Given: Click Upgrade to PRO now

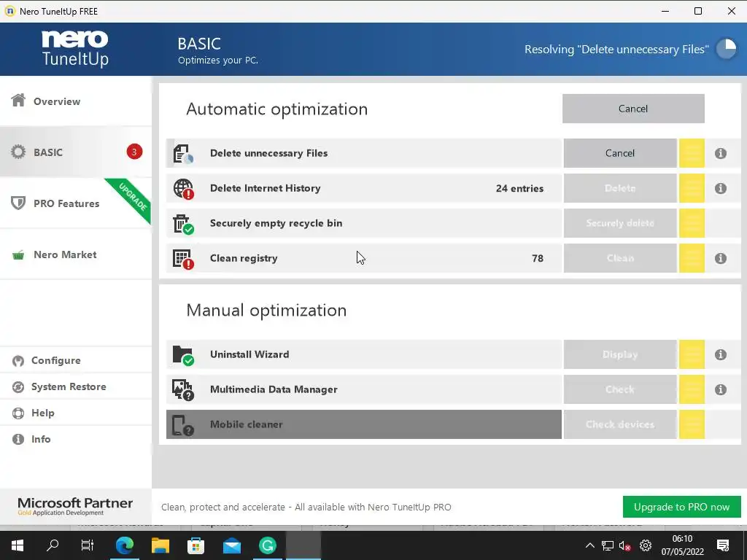Looking at the screenshot, I should tap(682, 507).
